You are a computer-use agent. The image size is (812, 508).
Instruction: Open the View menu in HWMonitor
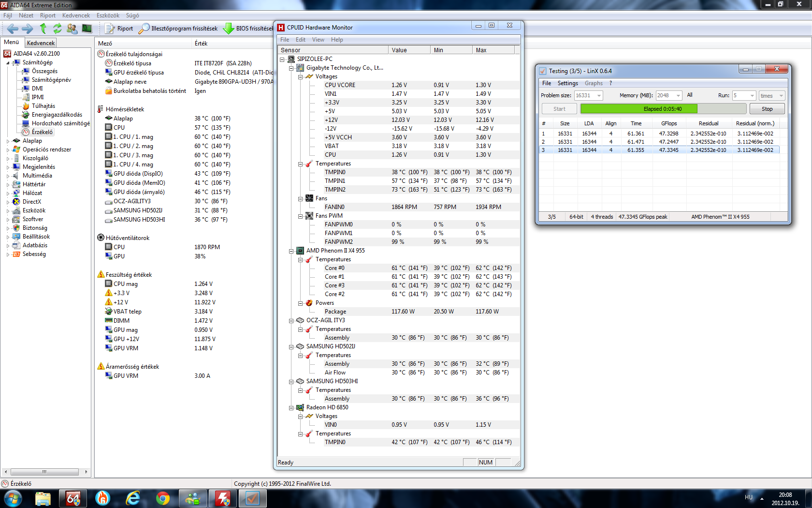(318, 40)
